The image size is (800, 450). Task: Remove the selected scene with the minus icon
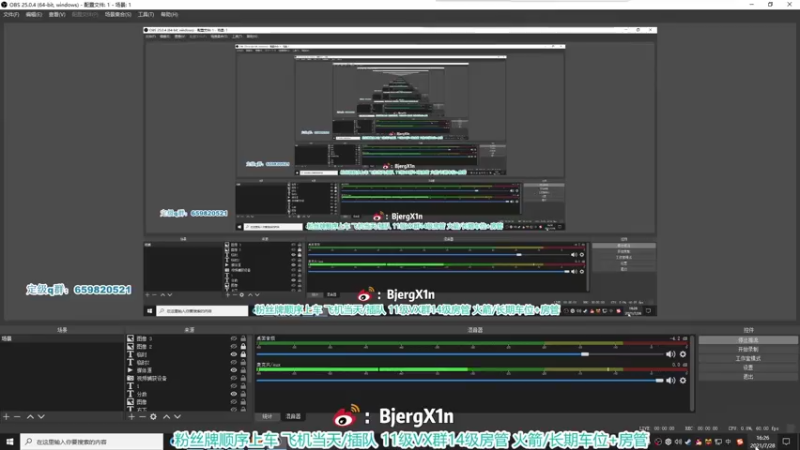pos(17,417)
